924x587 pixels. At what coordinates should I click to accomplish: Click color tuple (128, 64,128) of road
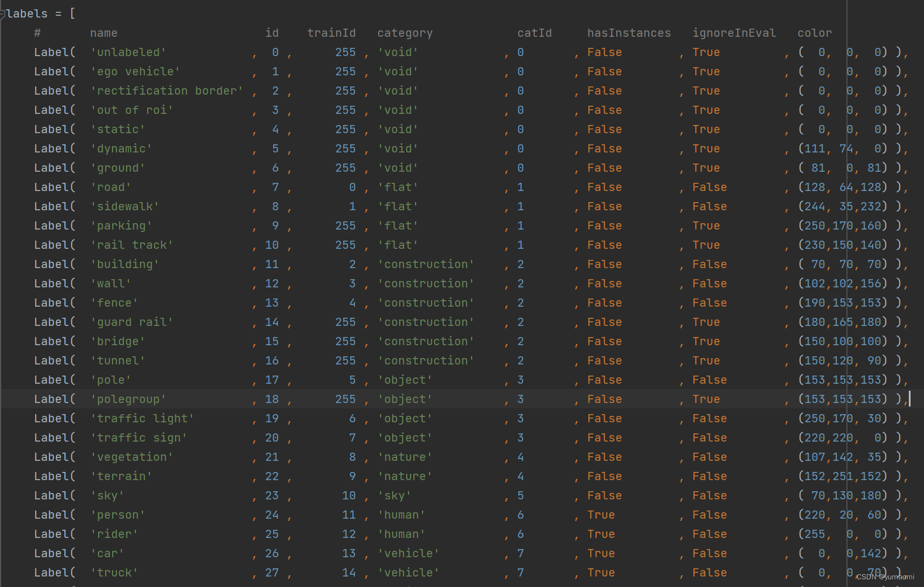(x=843, y=187)
